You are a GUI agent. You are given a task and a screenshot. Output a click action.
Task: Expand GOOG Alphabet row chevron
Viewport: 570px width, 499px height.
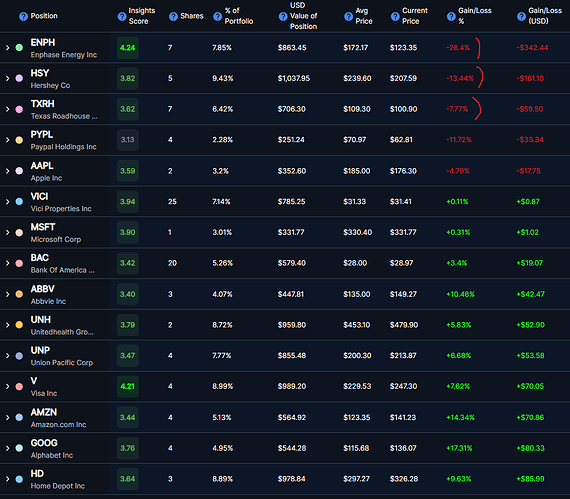coord(7,448)
